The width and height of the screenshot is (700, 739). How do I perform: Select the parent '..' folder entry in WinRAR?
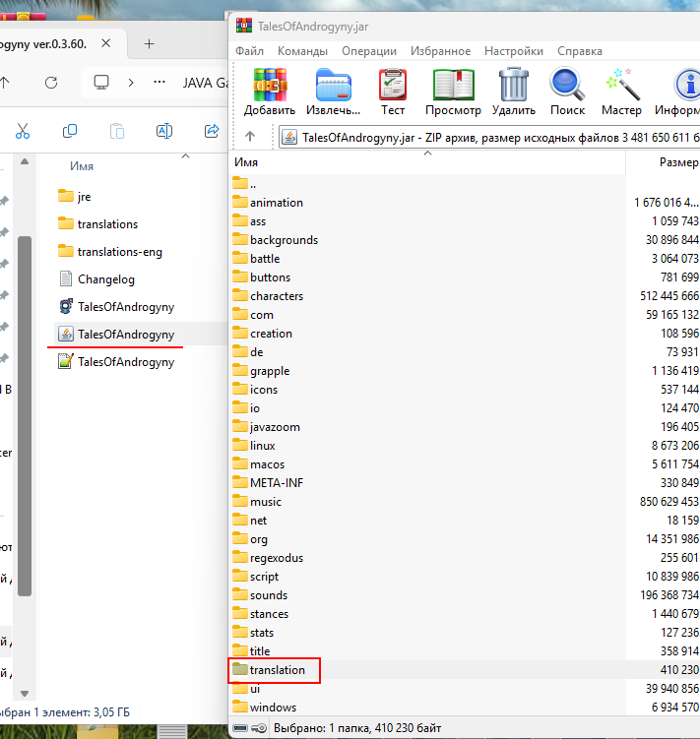[244, 184]
